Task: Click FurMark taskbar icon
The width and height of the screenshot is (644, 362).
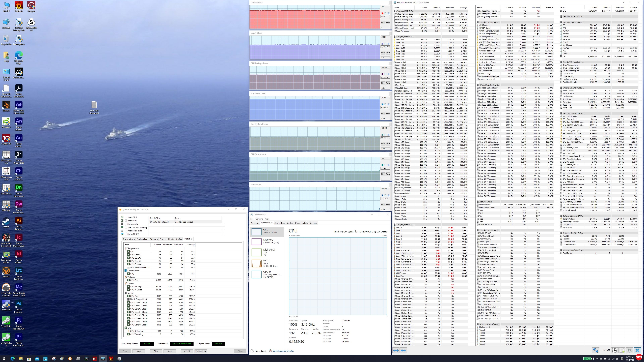Action: pyautogui.click(x=111, y=358)
